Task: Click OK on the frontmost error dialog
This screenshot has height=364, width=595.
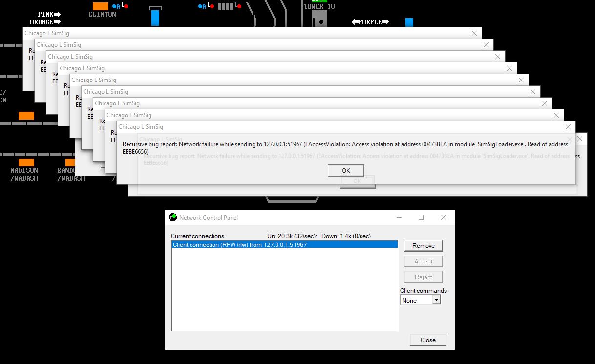Action: coord(346,171)
